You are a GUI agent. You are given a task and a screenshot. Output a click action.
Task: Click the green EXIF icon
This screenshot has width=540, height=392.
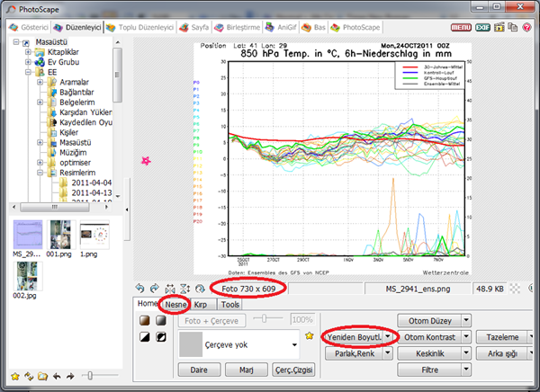tap(483, 28)
